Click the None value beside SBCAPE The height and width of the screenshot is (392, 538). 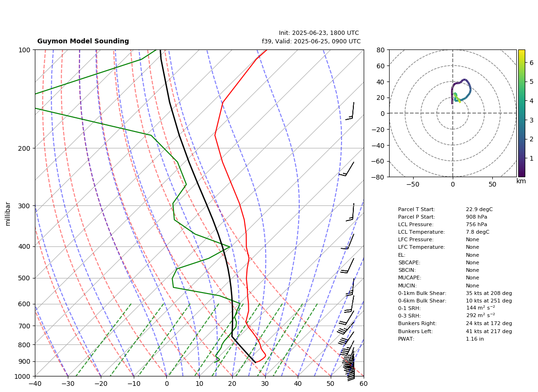click(x=473, y=262)
